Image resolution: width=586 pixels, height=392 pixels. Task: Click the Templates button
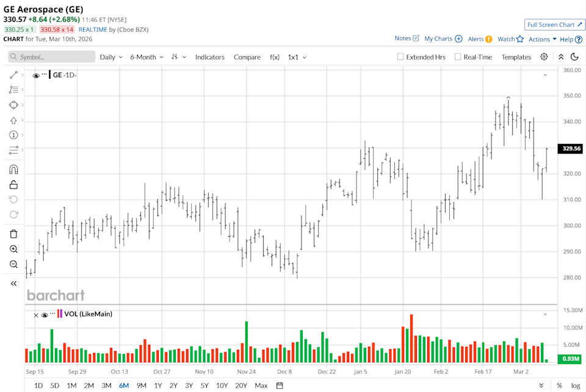[x=516, y=57]
